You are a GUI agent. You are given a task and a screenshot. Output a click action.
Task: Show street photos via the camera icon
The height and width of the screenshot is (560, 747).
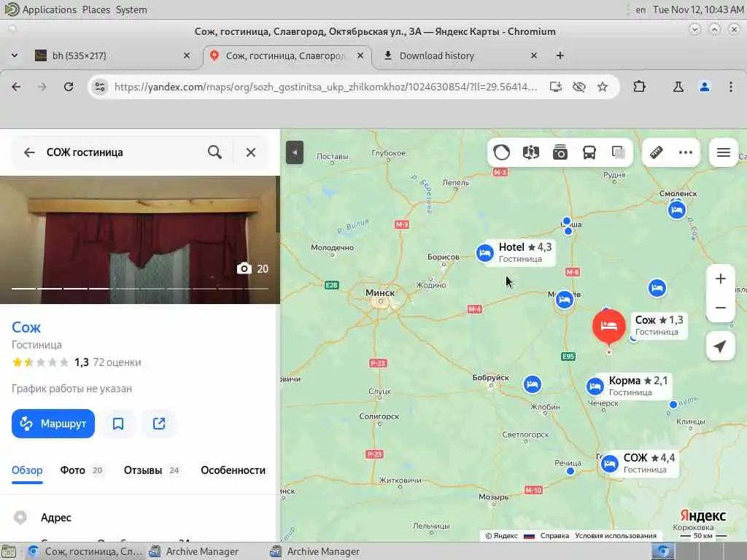coord(560,152)
